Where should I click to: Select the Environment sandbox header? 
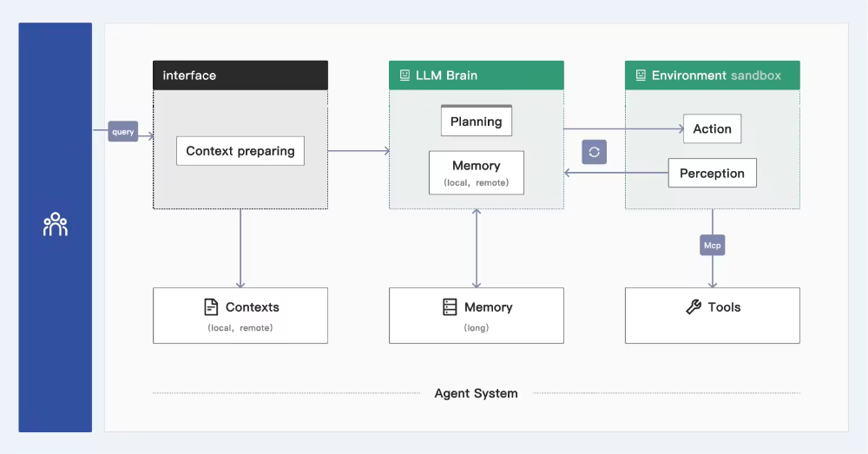(x=713, y=76)
